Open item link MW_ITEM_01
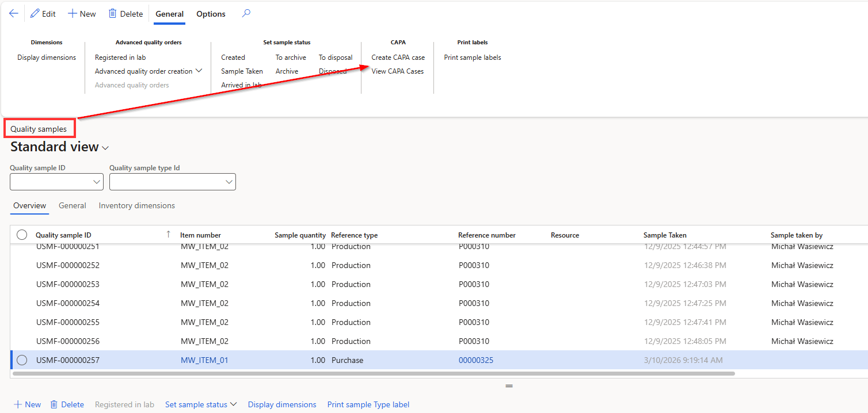 [204, 360]
